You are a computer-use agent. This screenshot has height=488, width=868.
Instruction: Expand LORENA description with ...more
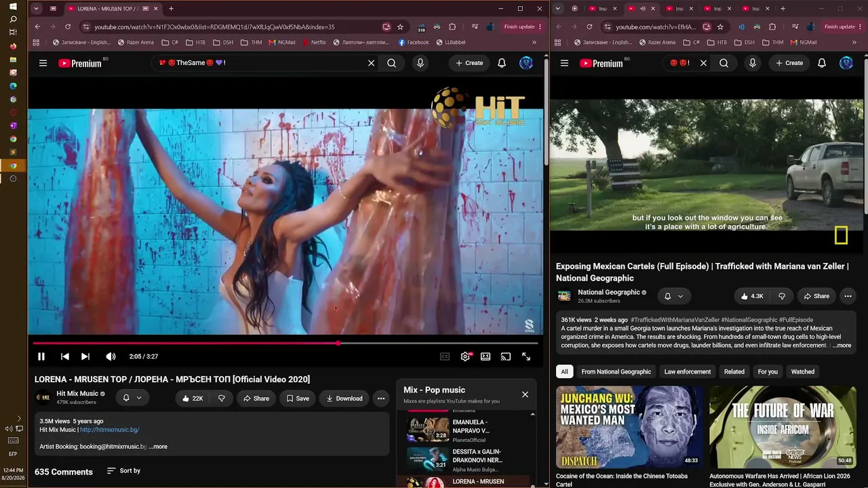158,447
